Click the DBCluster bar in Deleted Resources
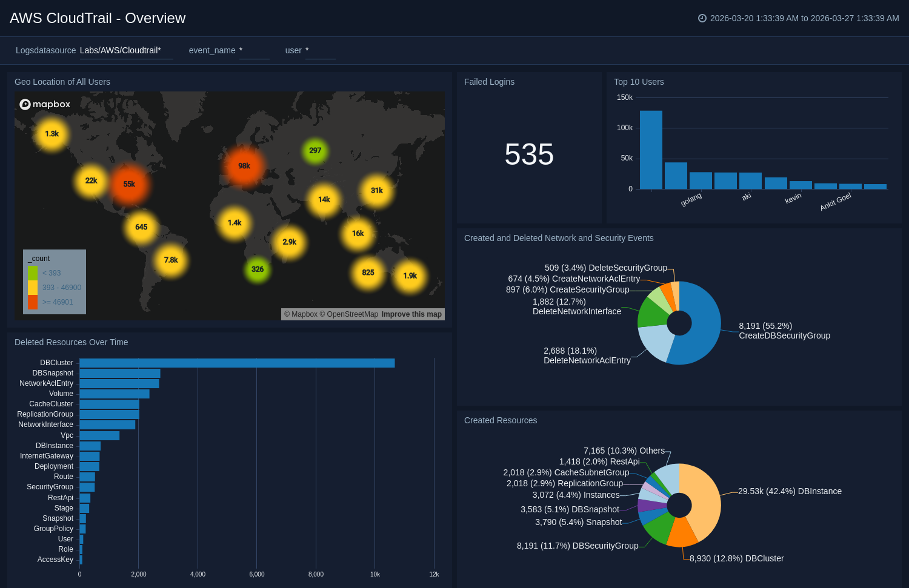The height and width of the screenshot is (588, 909). (236, 363)
